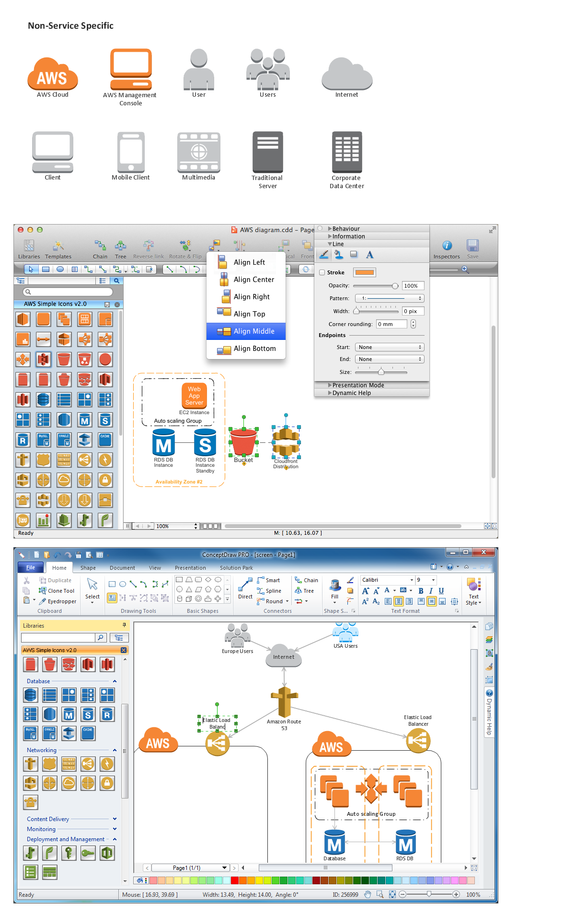This screenshot has height=924, width=575.
Task: Click the RDS DB Instance M icon
Action: click(163, 442)
